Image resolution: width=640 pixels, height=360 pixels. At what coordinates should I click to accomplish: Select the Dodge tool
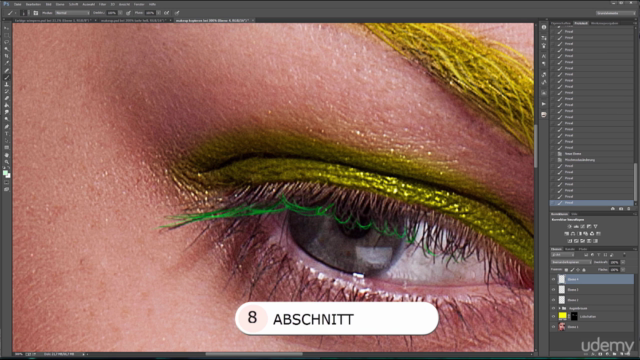click(7, 119)
